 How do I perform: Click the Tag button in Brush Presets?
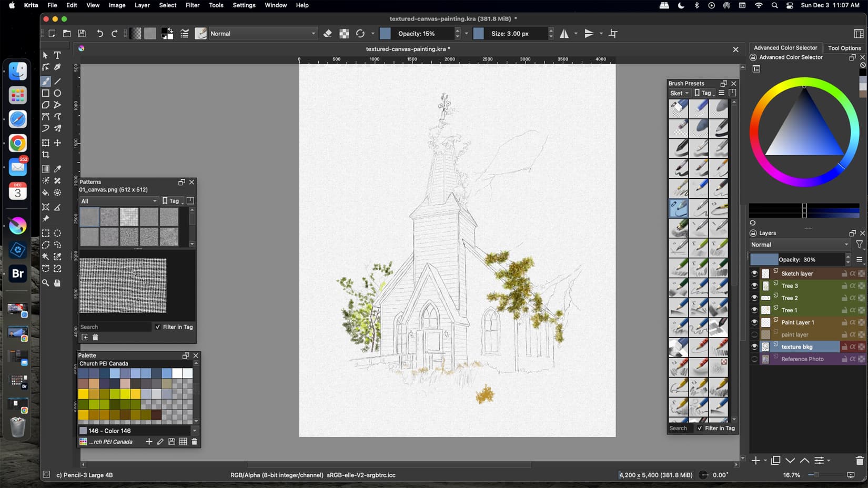704,93
